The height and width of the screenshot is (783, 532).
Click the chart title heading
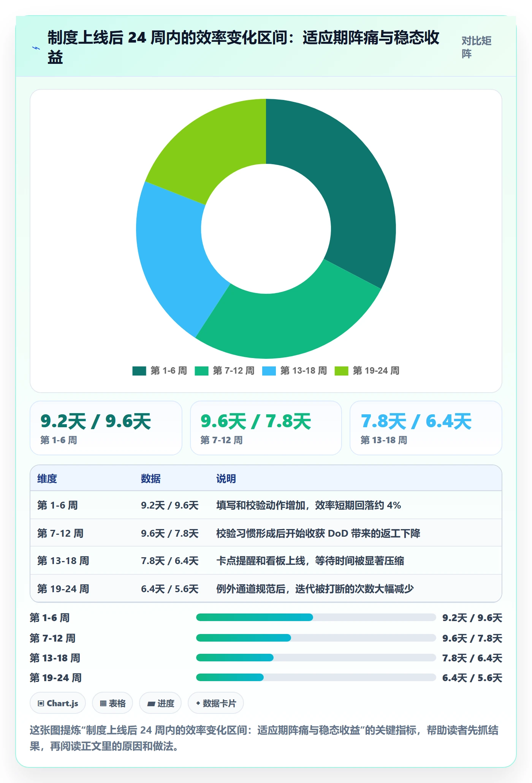tap(243, 47)
